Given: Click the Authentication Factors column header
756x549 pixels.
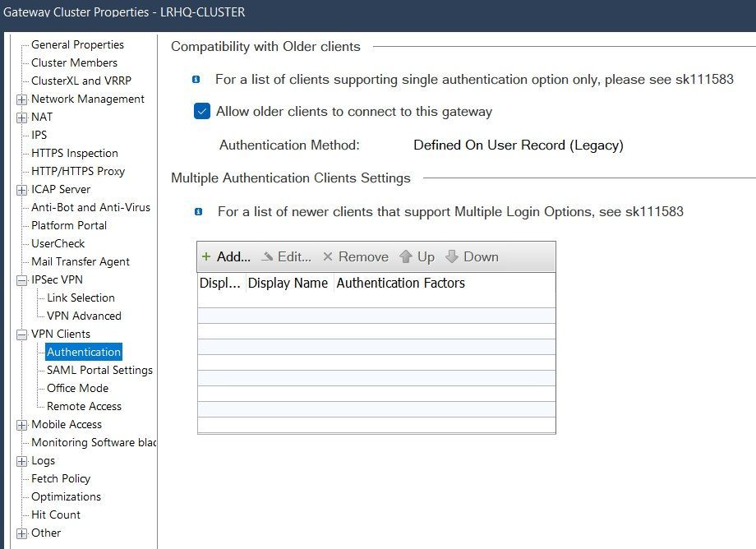Looking at the screenshot, I should [x=401, y=284].
